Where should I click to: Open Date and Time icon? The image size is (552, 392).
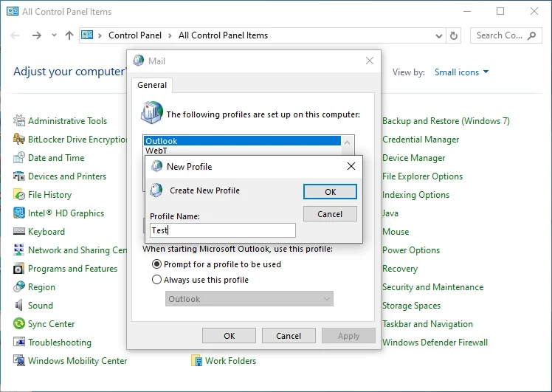19,157
